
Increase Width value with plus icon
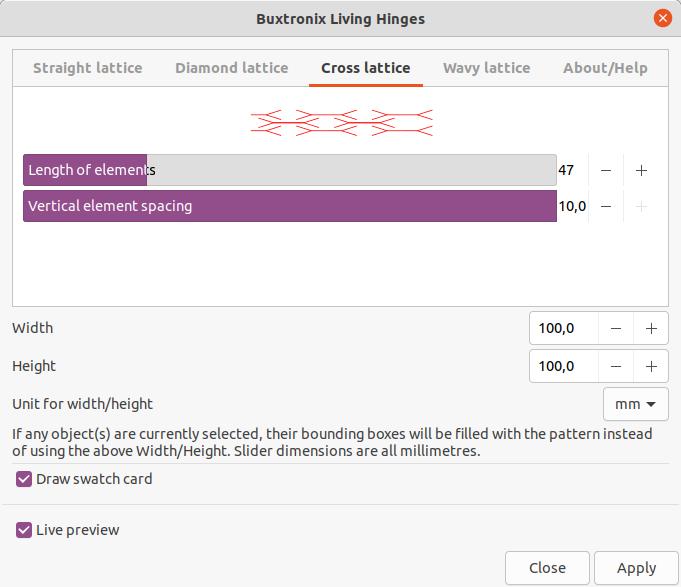[651, 328]
